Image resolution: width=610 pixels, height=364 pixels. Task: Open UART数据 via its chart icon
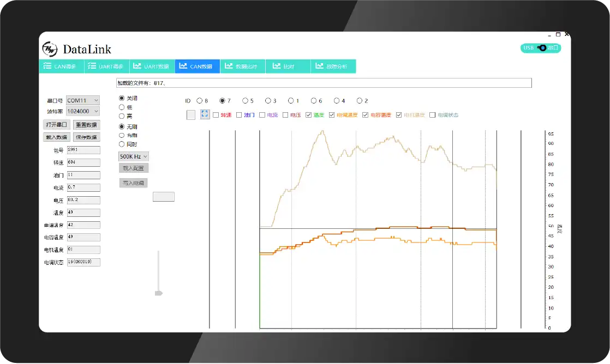(137, 66)
